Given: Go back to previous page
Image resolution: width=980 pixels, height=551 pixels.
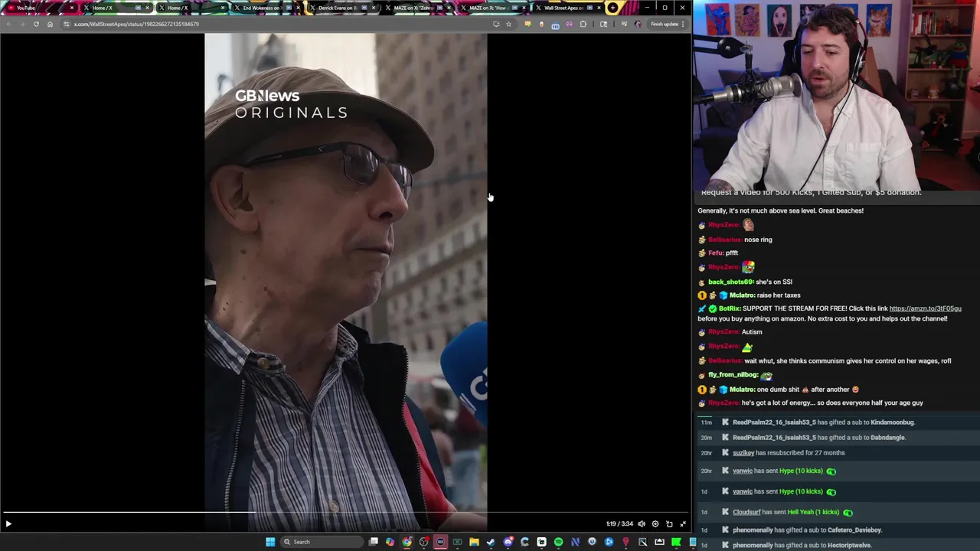Looking at the screenshot, I should 8,24.
